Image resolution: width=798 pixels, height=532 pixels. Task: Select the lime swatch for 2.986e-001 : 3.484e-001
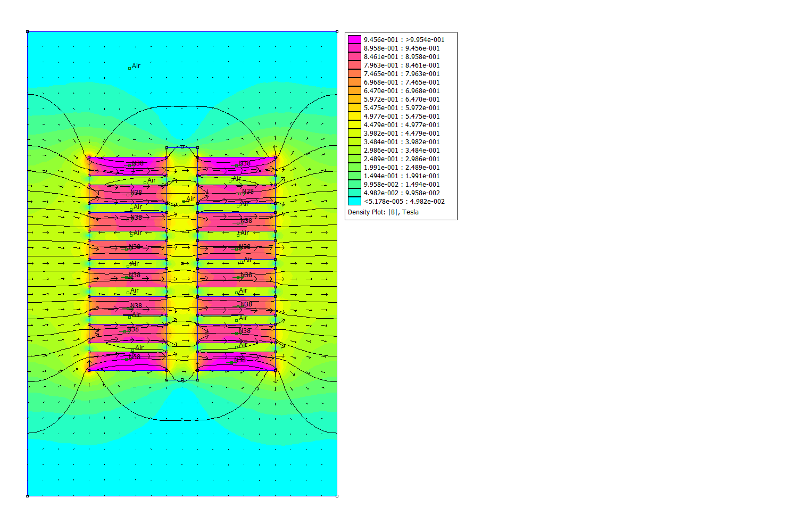354,150
